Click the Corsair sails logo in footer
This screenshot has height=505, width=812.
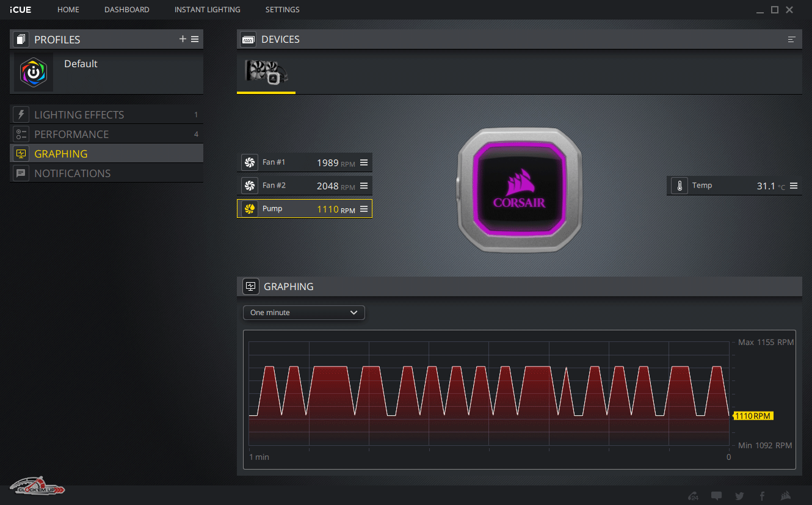coord(786,496)
